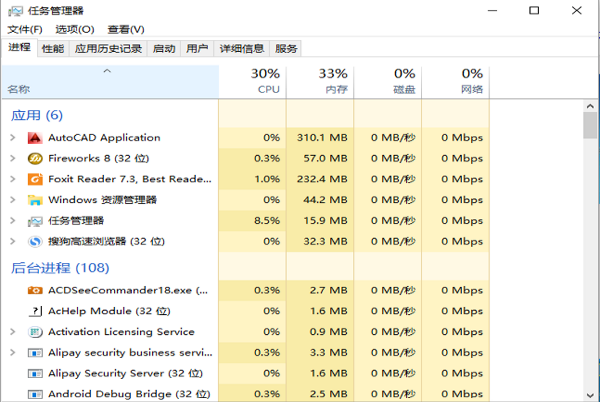Switch to the 性能 tab
The width and height of the screenshot is (600, 402).
(x=53, y=48)
